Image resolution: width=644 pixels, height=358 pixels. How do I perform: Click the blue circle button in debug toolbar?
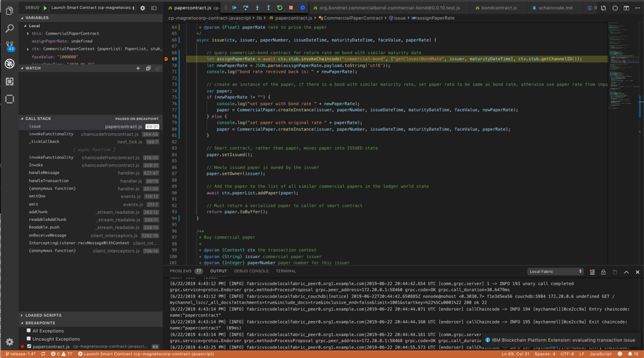coord(302,8)
